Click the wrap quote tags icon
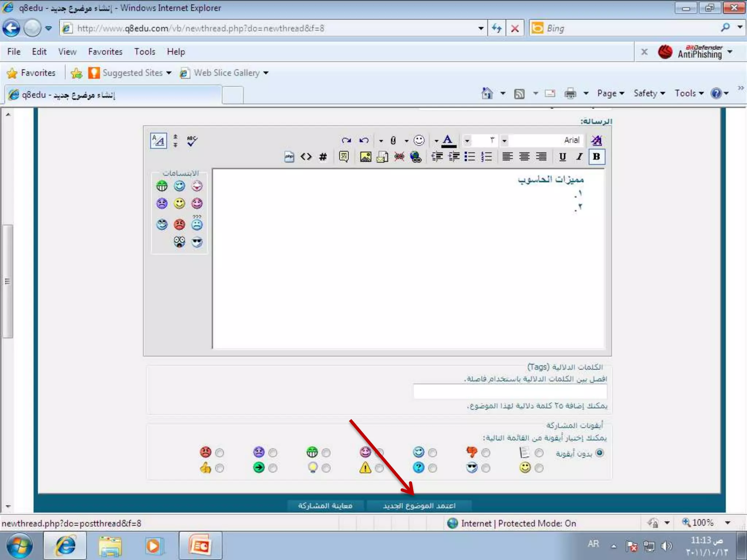The width and height of the screenshot is (747, 560). point(344,157)
